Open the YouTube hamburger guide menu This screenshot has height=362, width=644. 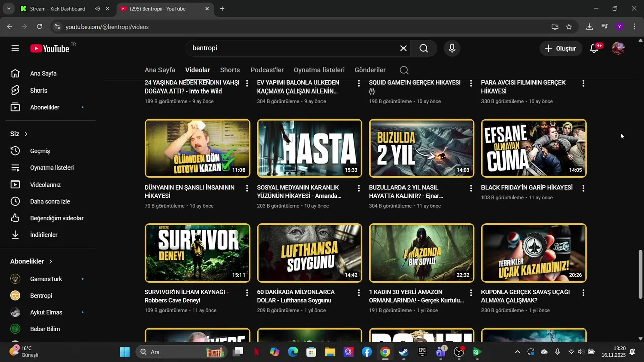[15, 48]
